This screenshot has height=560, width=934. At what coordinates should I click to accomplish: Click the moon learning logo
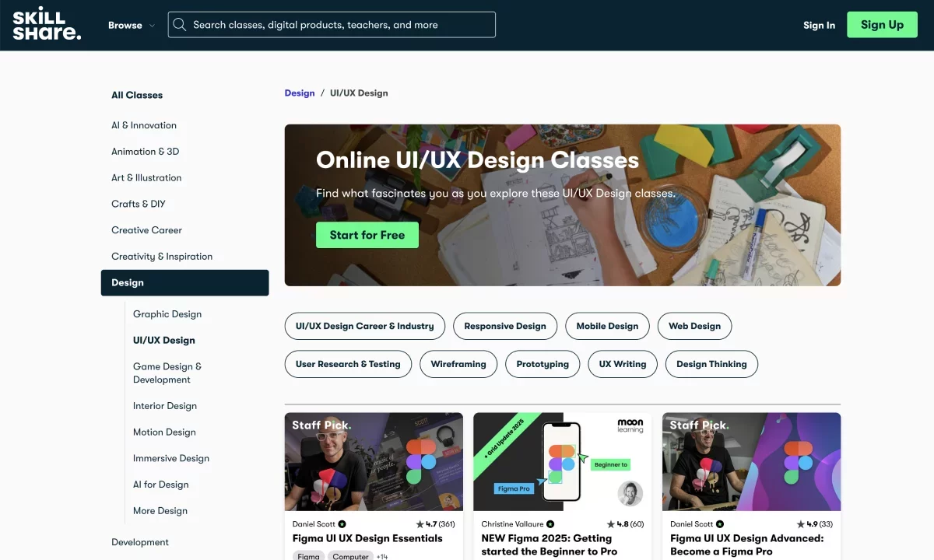pos(630,425)
